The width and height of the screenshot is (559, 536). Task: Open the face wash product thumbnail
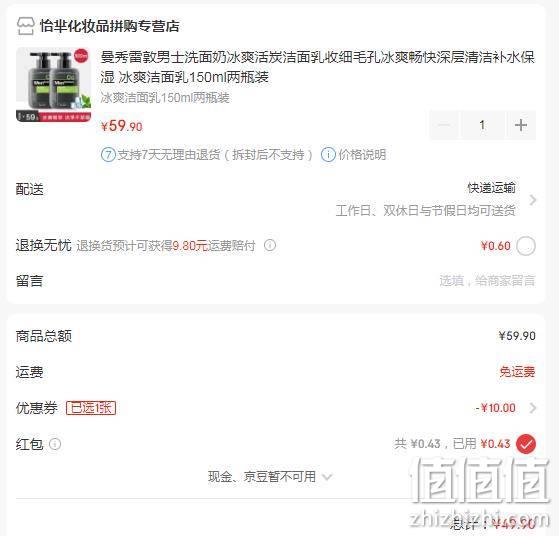(x=54, y=85)
